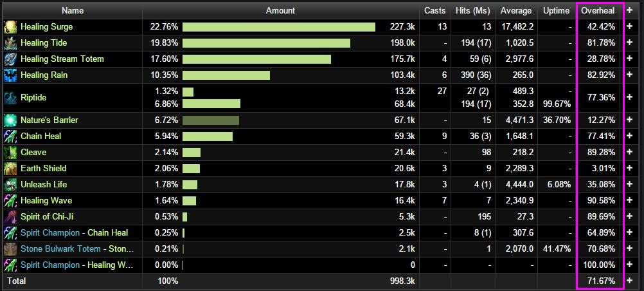Viewport: 644px width, 291px height.
Task: Click the Nature's Barrier icon
Action: [10, 120]
